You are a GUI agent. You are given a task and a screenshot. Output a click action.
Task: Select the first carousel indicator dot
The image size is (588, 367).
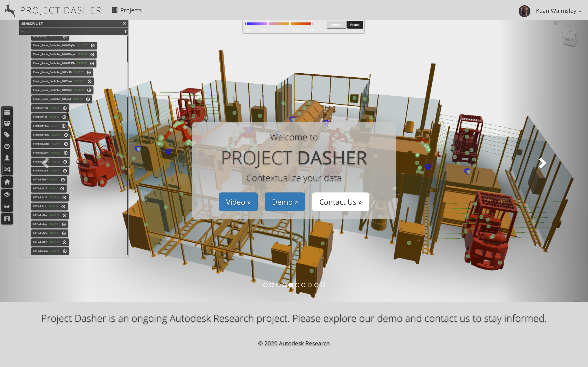[265, 285]
